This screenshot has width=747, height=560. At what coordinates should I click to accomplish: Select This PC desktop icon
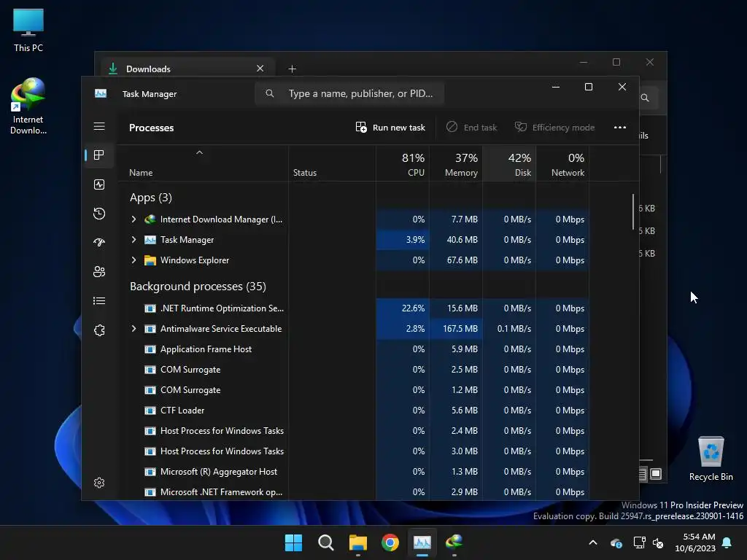pos(28,30)
